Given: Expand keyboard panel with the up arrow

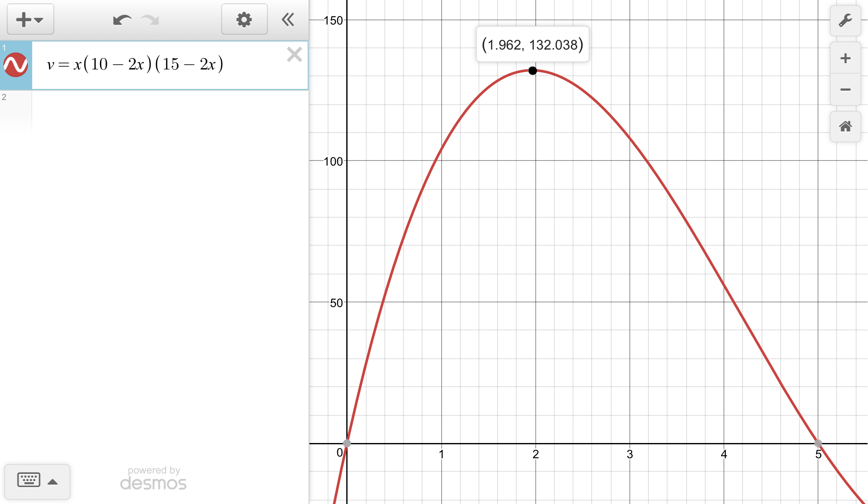Looking at the screenshot, I should [53, 482].
